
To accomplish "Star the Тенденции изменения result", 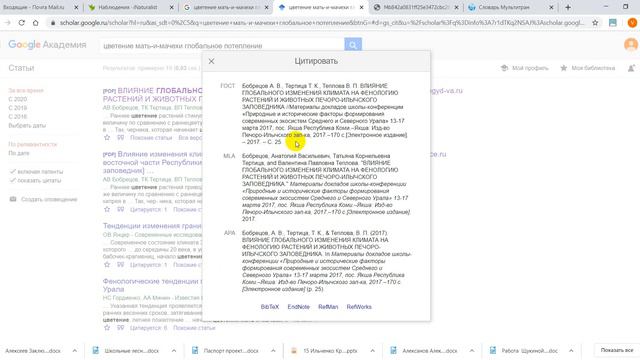I will coord(107,264).
